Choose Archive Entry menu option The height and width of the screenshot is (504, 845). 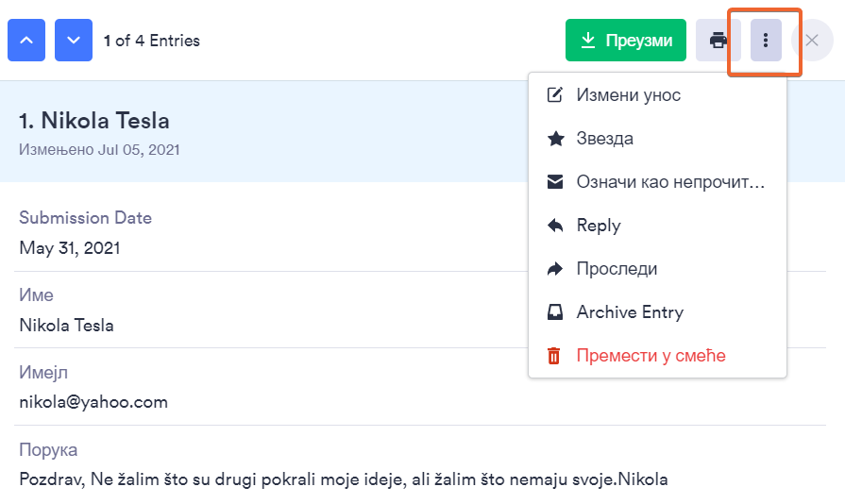tap(630, 312)
